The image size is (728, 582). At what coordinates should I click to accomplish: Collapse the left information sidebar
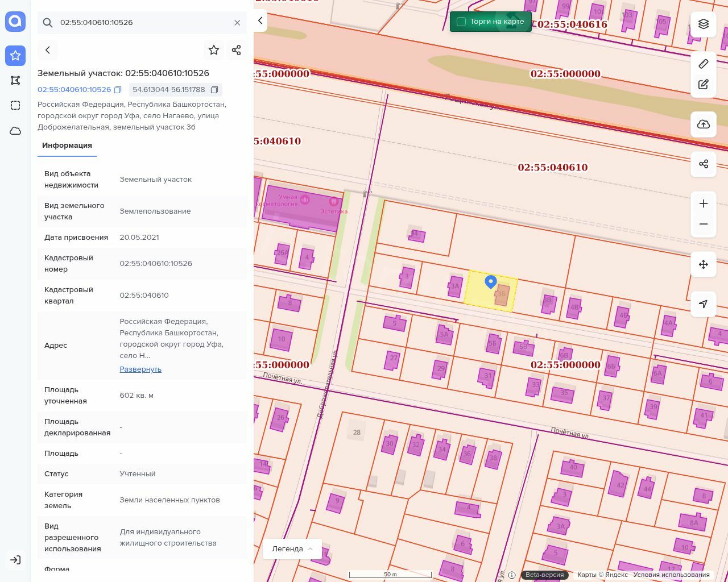click(260, 20)
